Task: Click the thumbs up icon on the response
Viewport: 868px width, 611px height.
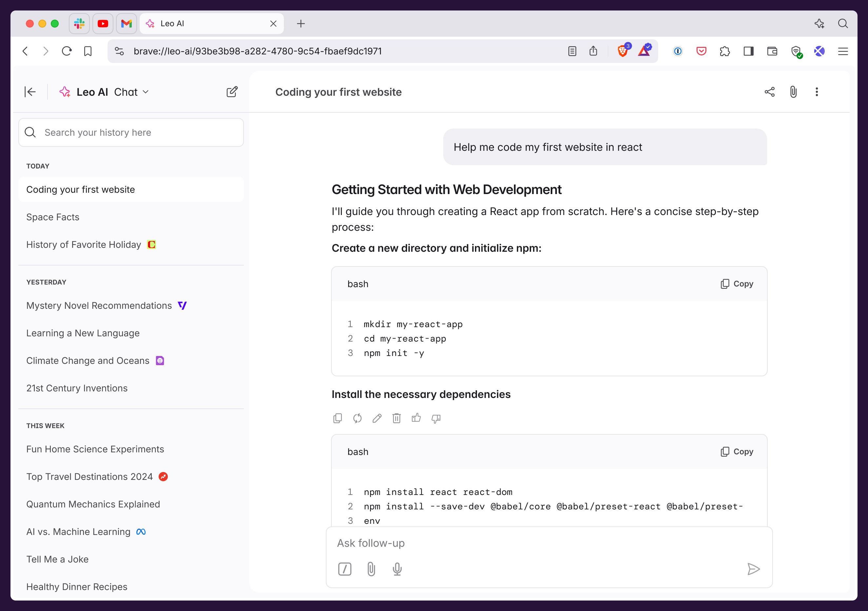Action: coord(416,418)
